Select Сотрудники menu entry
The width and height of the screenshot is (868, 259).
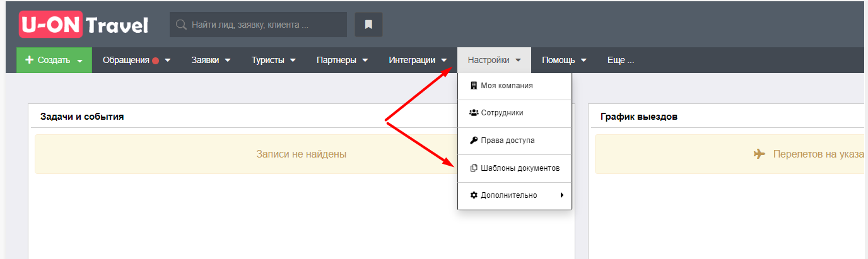(x=515, y=113)
